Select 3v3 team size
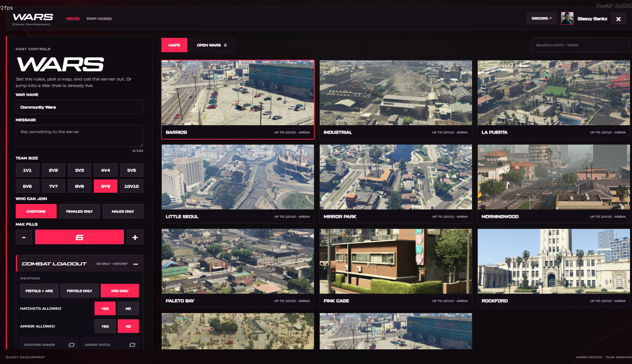632x364 pixels. point(80,170)
